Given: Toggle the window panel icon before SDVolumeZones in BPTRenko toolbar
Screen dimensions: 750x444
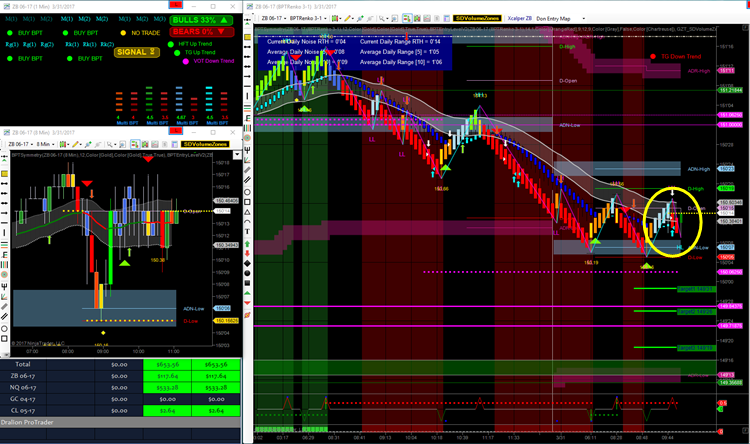Looking at the screenshot, I should 446,18.
